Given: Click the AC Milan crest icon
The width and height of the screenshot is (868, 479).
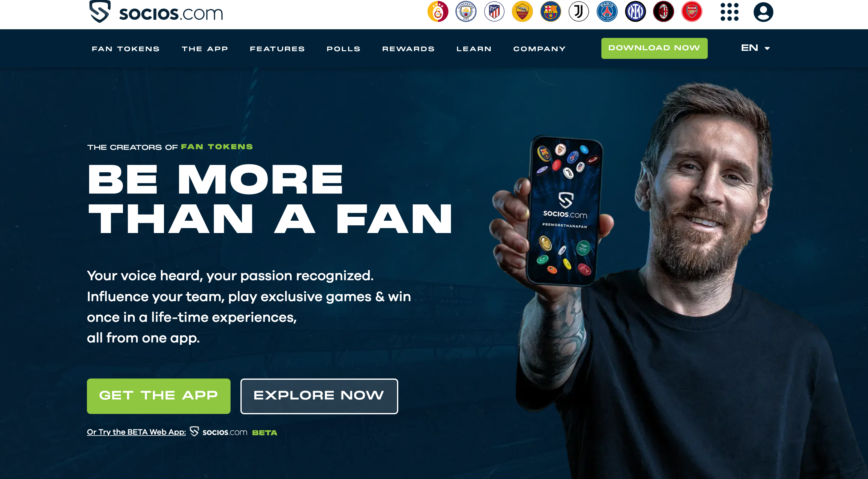Looking at the screenshot, I should pos(663,12).
